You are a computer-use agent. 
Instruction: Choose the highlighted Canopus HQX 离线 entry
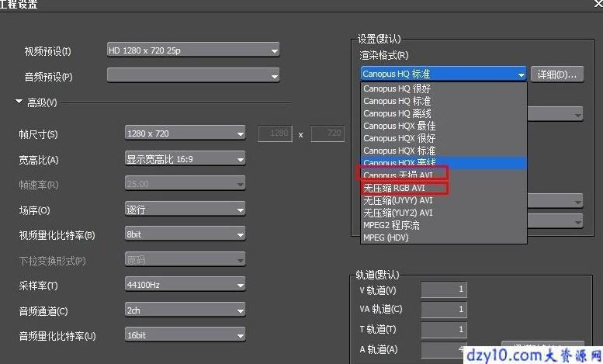(443, 163)
